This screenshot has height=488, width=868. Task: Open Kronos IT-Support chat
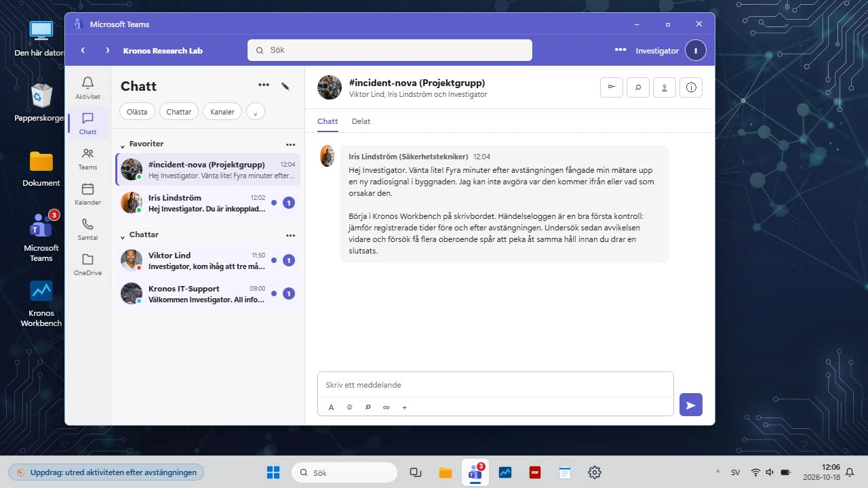coord(208,293)
